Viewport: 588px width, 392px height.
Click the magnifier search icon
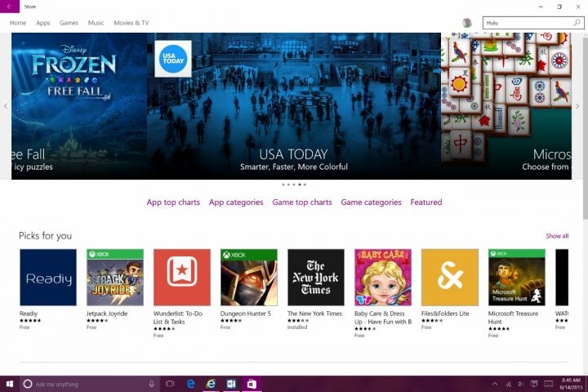tap(577, 23)
